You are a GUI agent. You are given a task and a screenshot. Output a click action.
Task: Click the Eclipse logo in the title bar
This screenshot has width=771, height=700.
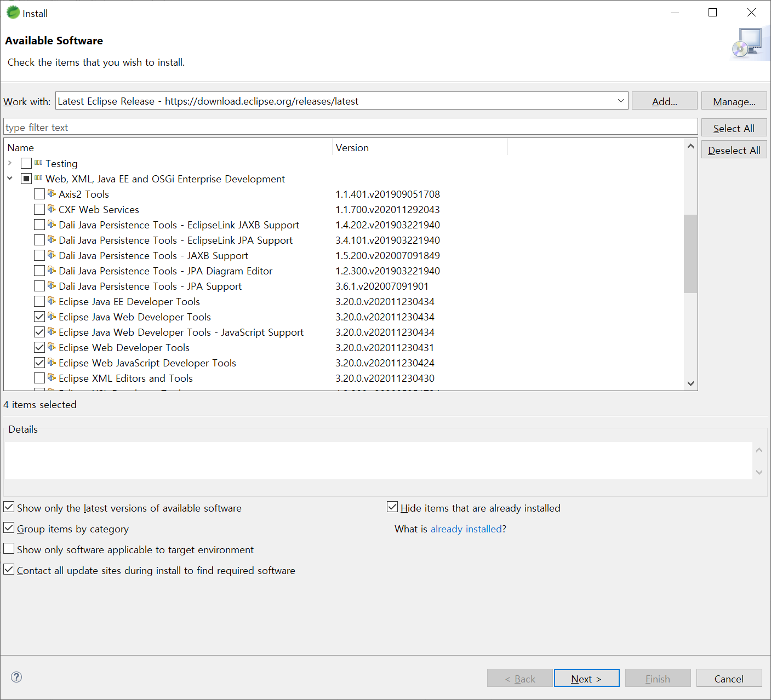point(13,12)
